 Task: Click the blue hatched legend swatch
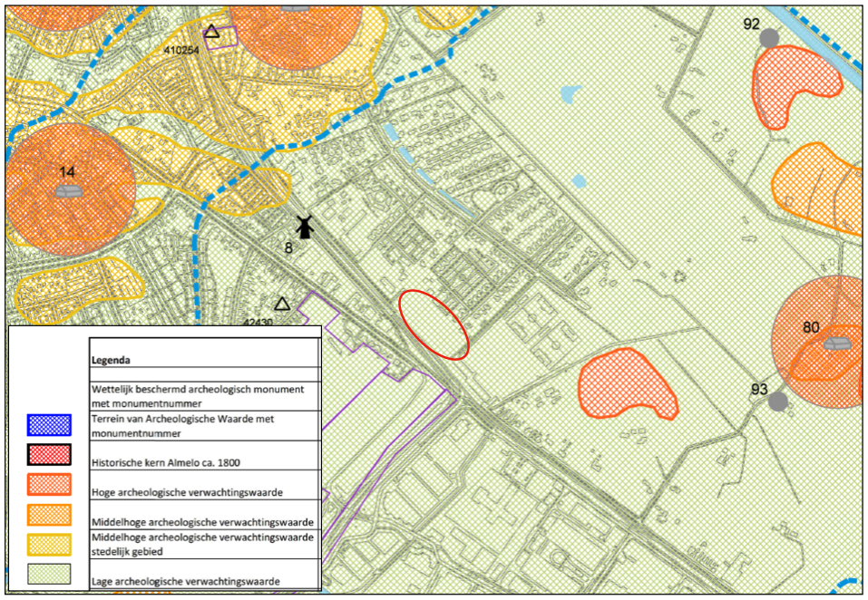pyautogui.click(x=49, y=425)
